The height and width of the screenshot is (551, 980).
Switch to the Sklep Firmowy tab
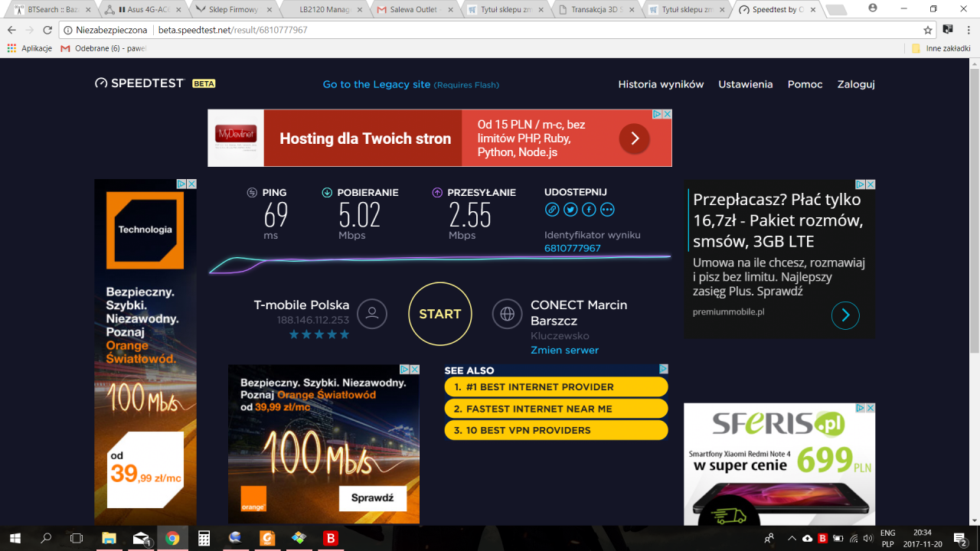(234, 9)
